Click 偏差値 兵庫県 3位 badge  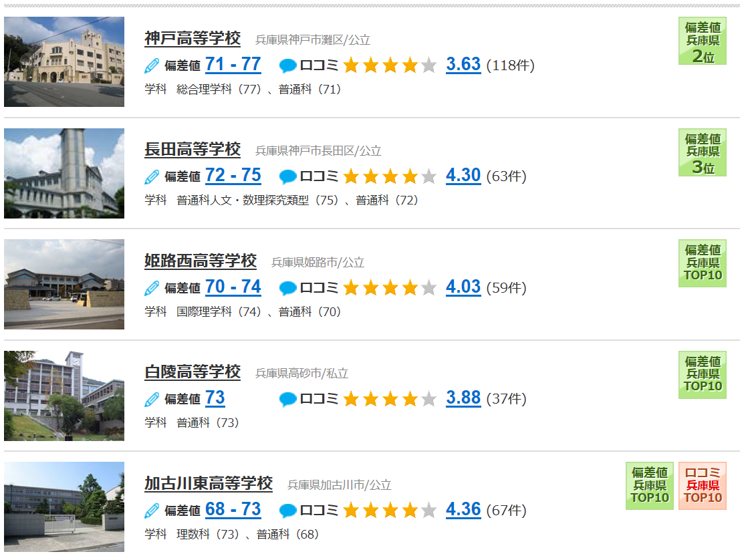[703, 152]
